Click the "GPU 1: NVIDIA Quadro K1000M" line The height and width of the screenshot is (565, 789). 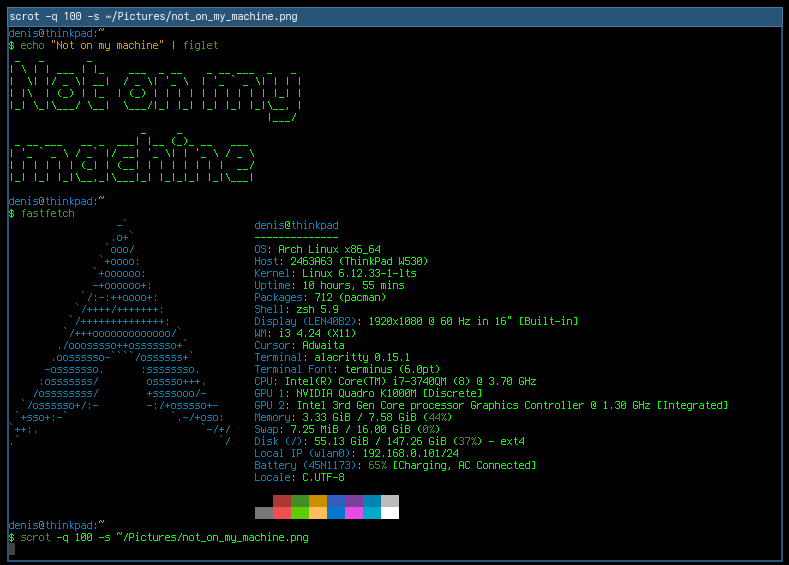[368, 393]
